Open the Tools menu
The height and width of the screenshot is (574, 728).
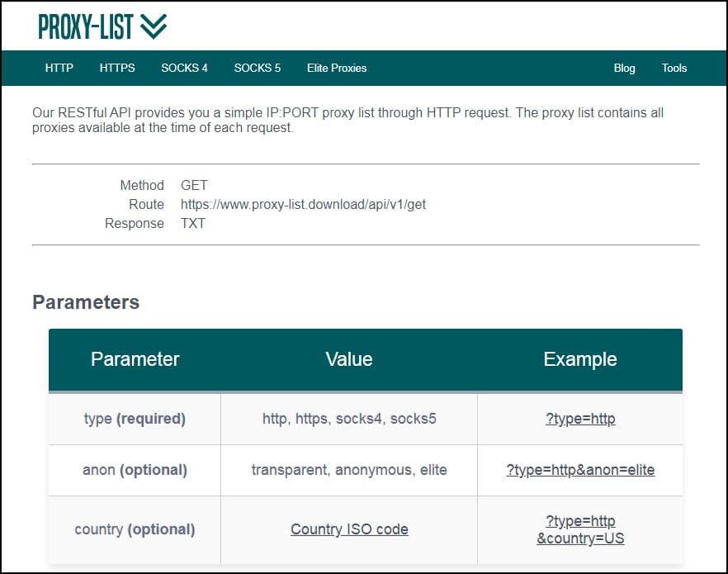click(x=674, y=69)
